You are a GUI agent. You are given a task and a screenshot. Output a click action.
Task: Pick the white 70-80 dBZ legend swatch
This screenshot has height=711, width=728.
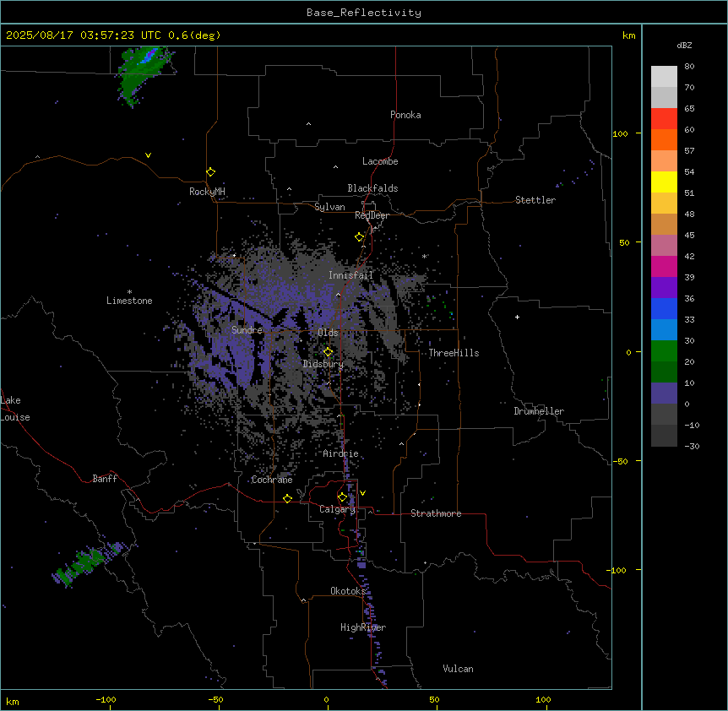coord(664,77)
